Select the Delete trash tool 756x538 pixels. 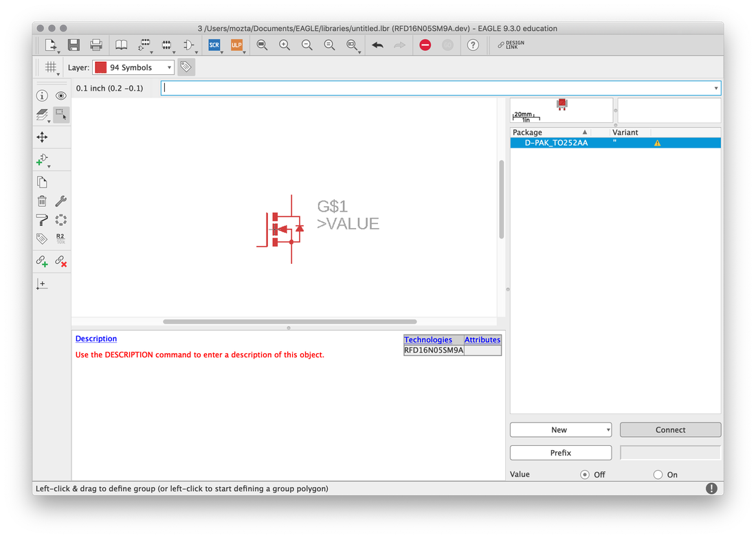43,201
